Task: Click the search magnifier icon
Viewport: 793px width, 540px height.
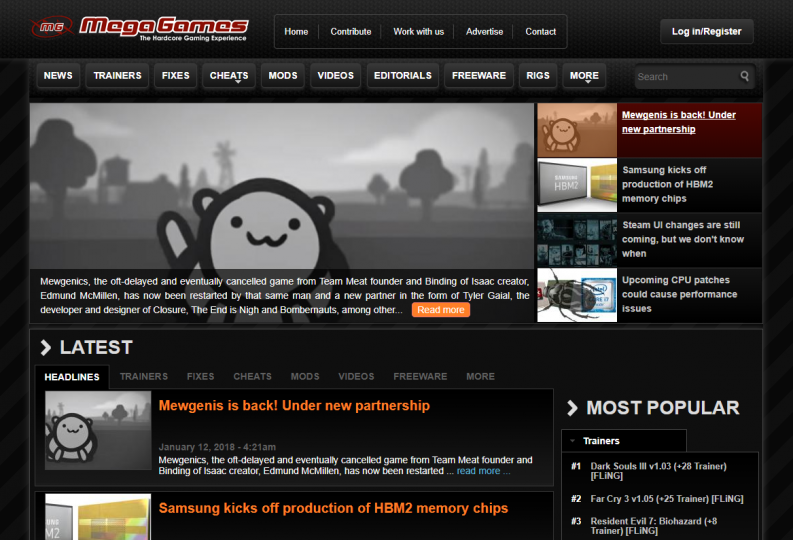Action: (x=744, y=76)
